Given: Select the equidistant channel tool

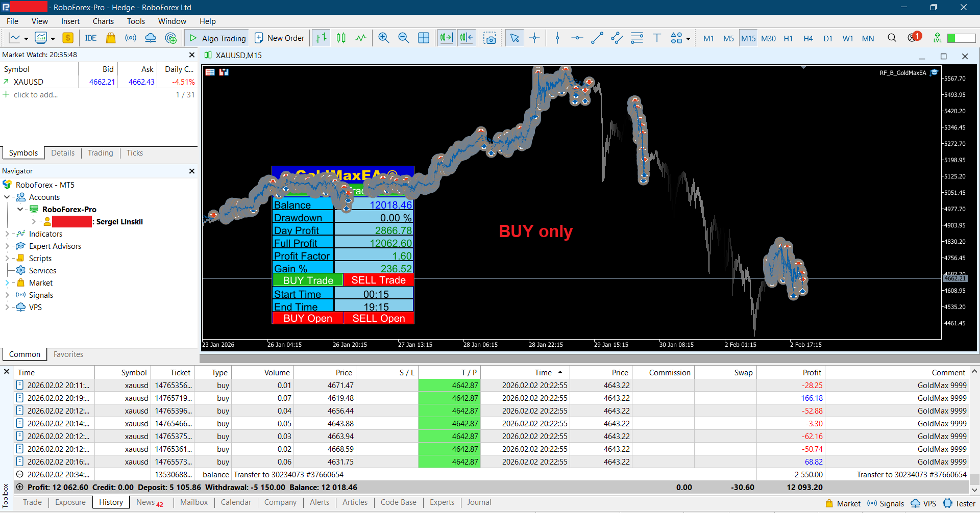Looking at the screenshot, I should point(617,38).
